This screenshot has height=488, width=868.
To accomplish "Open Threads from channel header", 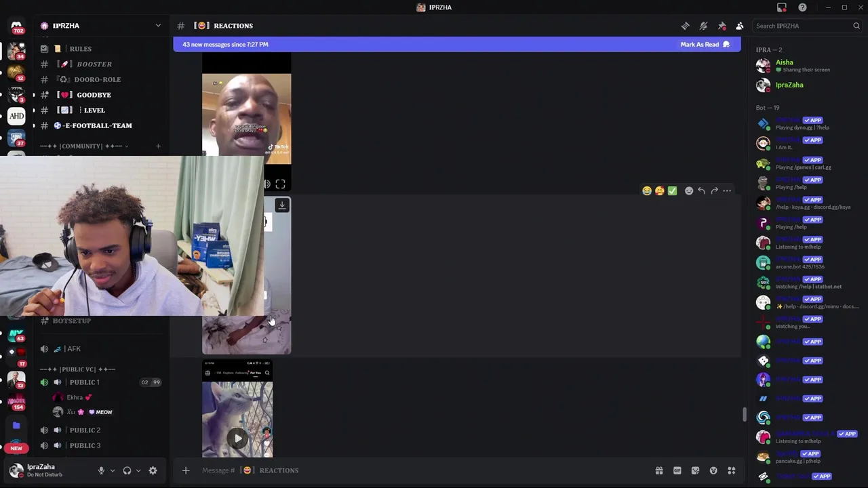I will click(686, 26).
